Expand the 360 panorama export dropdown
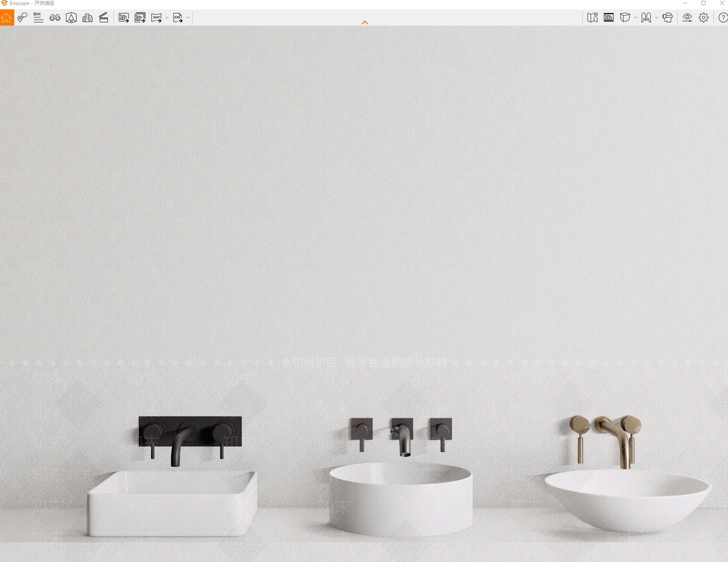The image size is (728, 562). 167,18
